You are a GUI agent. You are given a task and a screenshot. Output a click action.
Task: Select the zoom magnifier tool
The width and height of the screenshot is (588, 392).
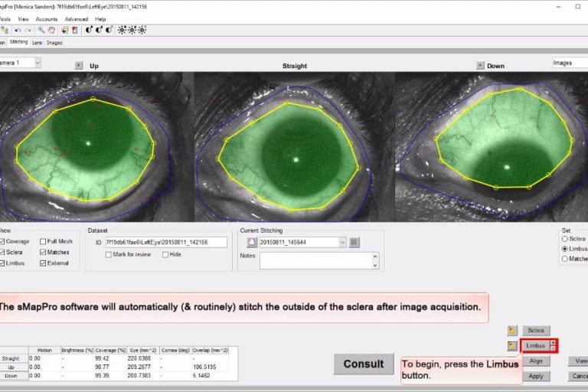coord(41,30)
